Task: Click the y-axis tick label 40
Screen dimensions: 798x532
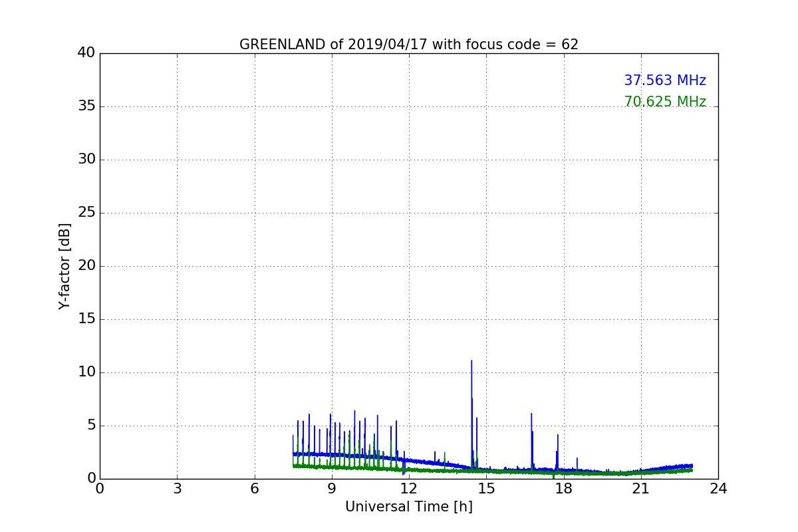Action: click(x=86, y=53)
